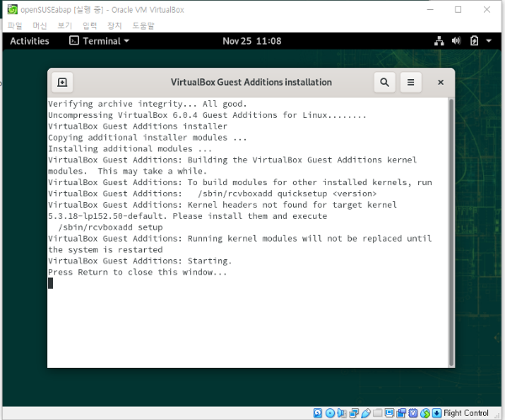Screen dimensions: 505x420
Task: Open the 머신 menu in VirtualBox
Action: pos(40,25)
